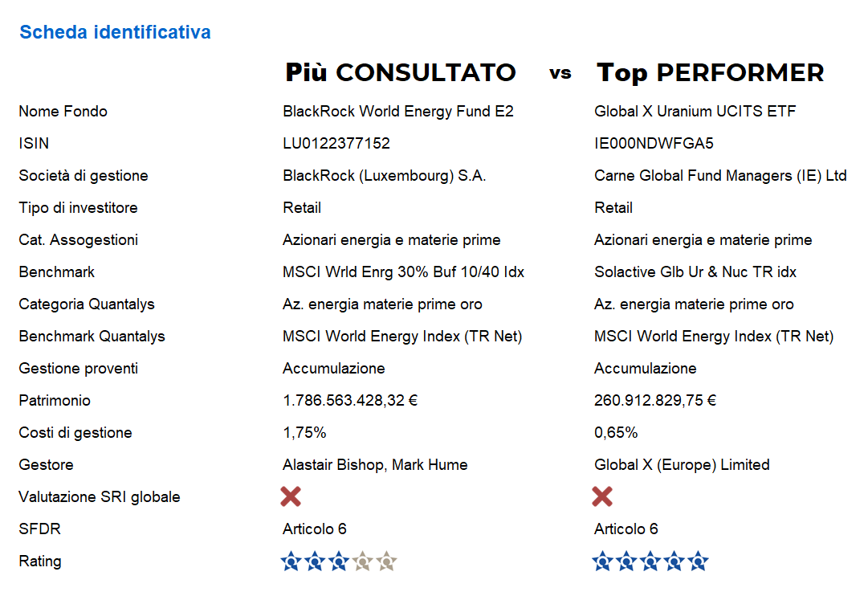Viewport: 868px width, 592px height.
Task: Click the Più CONSULTATO column header
Action: pyautogui.click(x=401, y=72)
